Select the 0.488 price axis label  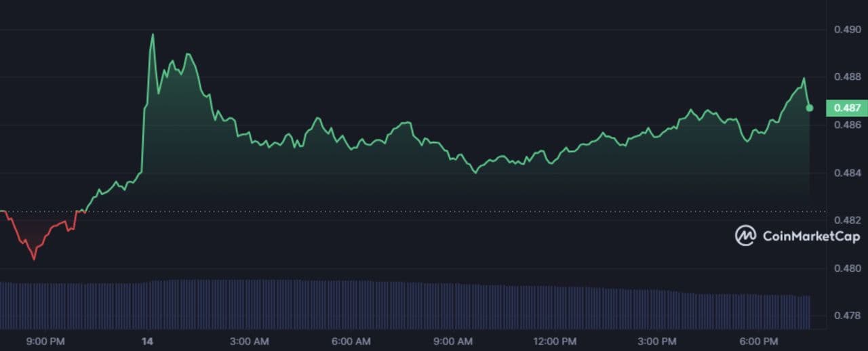tap(846, 77)
